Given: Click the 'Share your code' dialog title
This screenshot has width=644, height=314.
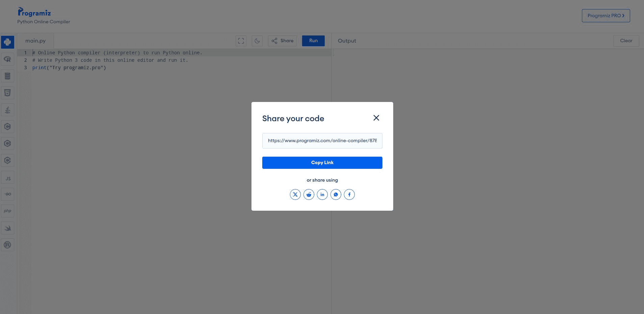Looking at the screenshot, I should [293, 119].
